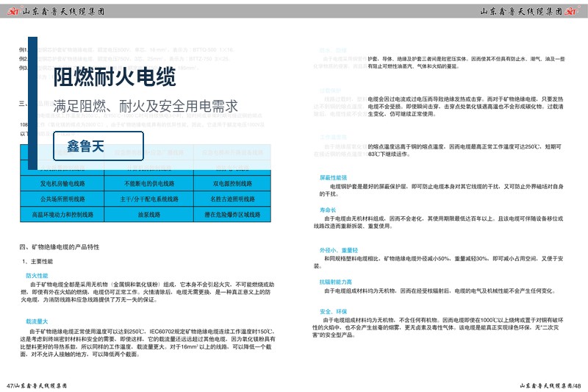Select the title 阻燃耐火电缆

tap(115, 77)
